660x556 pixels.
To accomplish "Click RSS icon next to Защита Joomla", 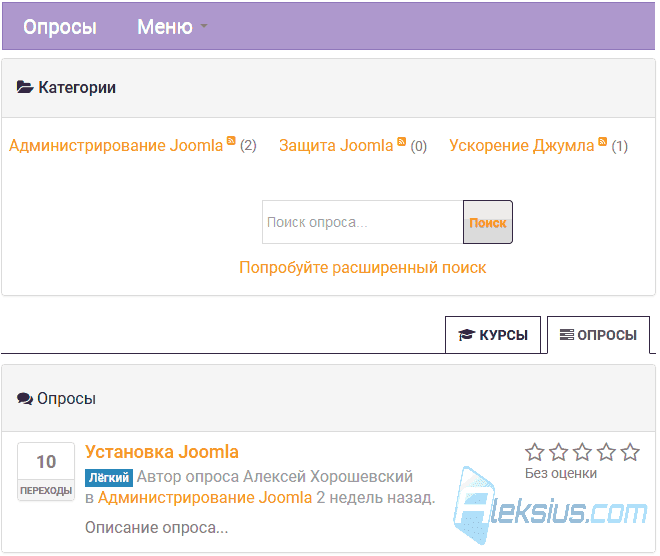I will tap(402, 141).
